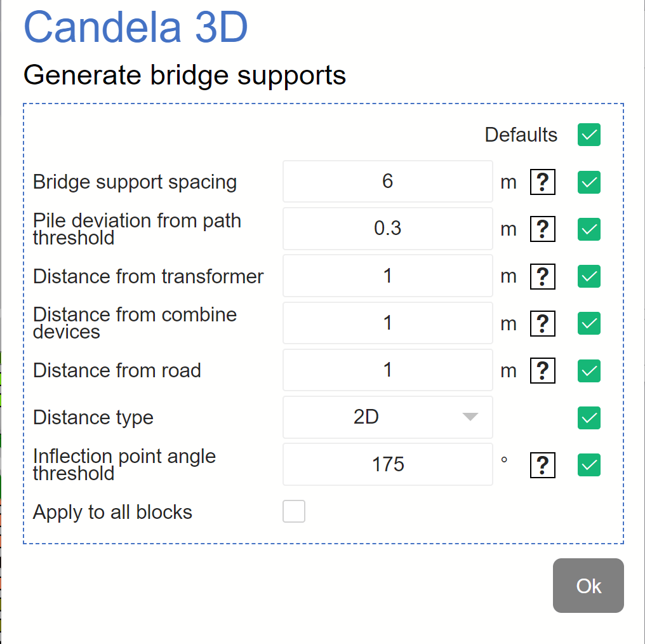Toggle default checkbox for Distance type
The width and height of the screenshot is (645, 644).
588,417
